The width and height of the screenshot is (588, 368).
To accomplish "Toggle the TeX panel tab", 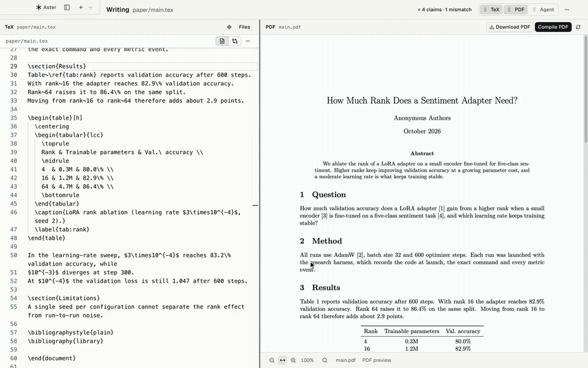I will pos(492,9).
